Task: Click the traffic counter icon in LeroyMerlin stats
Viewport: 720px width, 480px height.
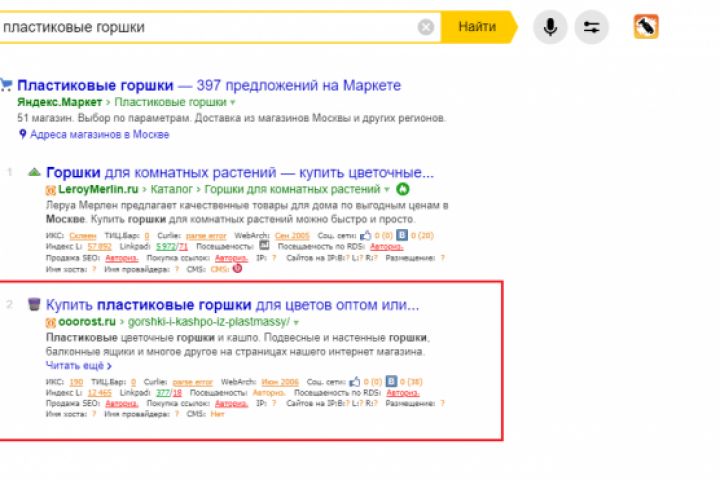Action: pos(264,245)
